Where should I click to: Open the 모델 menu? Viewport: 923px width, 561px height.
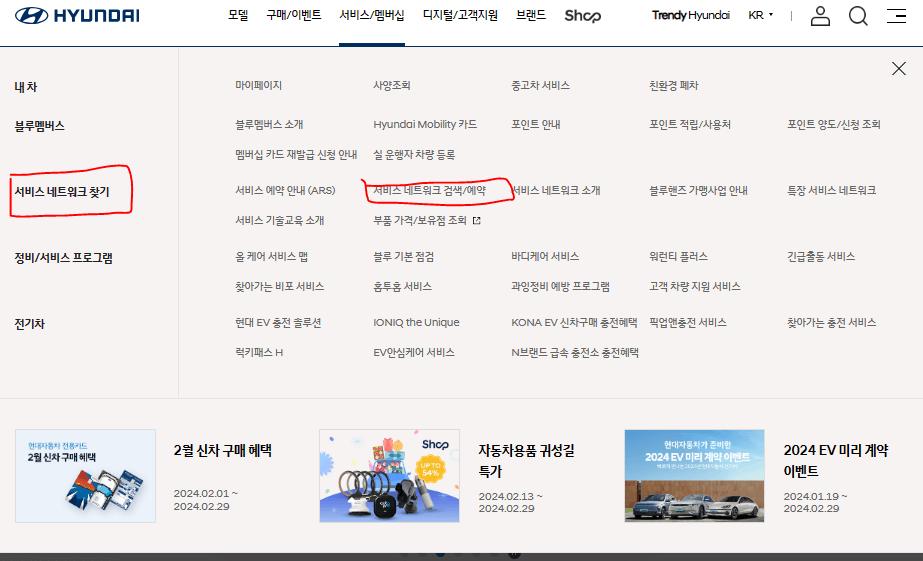[238, 15]
